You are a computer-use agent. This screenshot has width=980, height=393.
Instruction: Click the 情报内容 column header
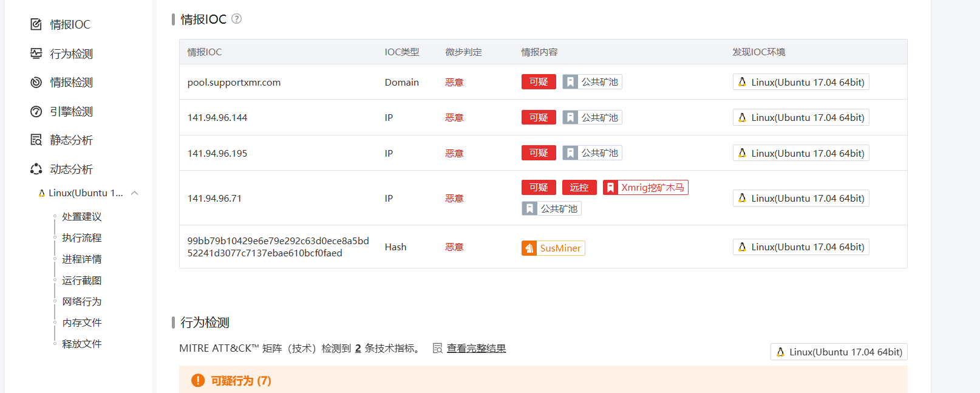(x=539, y=52)
